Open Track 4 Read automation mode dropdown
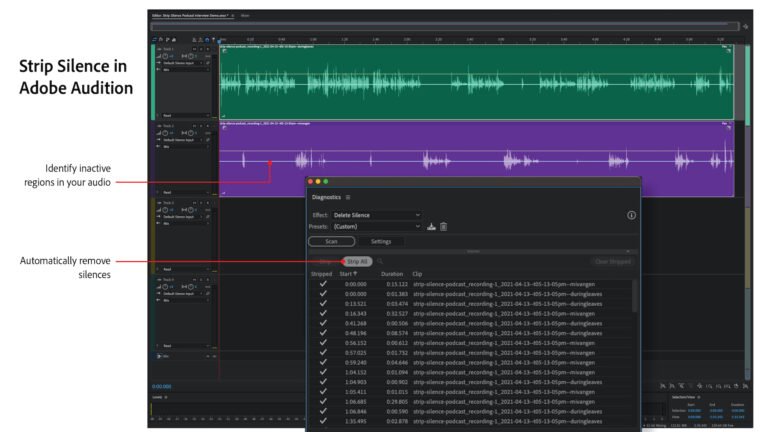Image resolution: width=768 pixels, height=432 pixels. 186,346
